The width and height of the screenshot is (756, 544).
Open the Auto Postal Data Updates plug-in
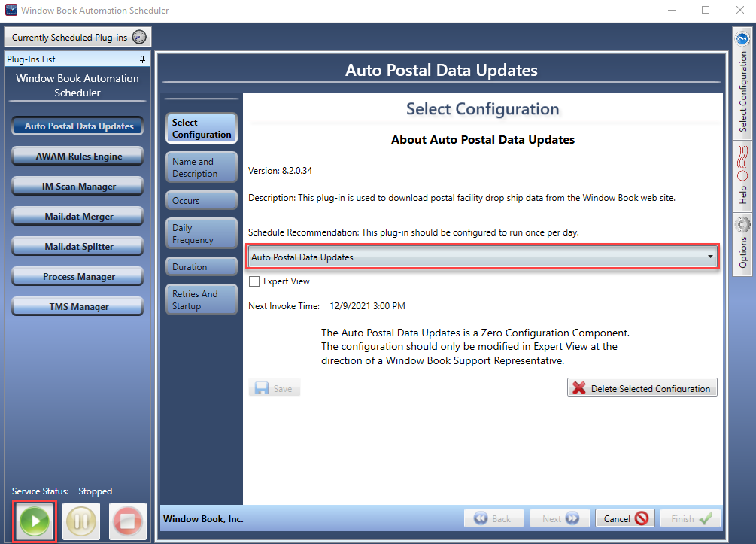click(x=77, y=126)
